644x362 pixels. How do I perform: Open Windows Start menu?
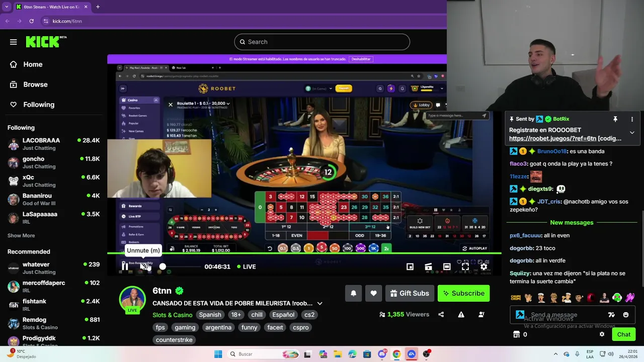218,354
